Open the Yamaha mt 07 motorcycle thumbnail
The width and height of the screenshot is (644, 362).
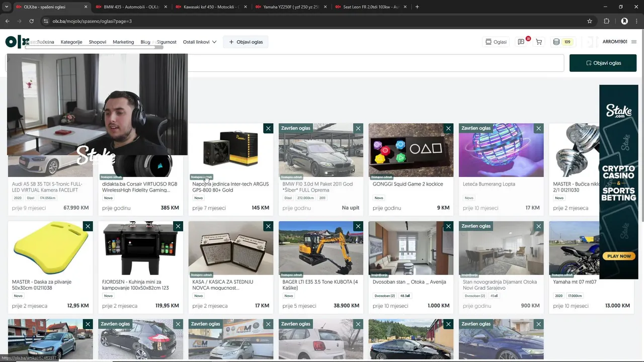[x=574, y=248]
